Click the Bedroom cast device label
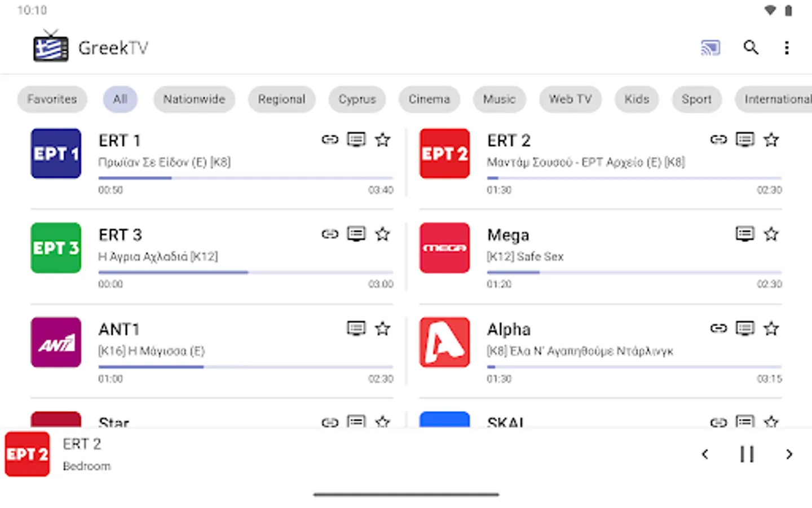The height and width of the screenshot is (508, 812). pos(86,466)
